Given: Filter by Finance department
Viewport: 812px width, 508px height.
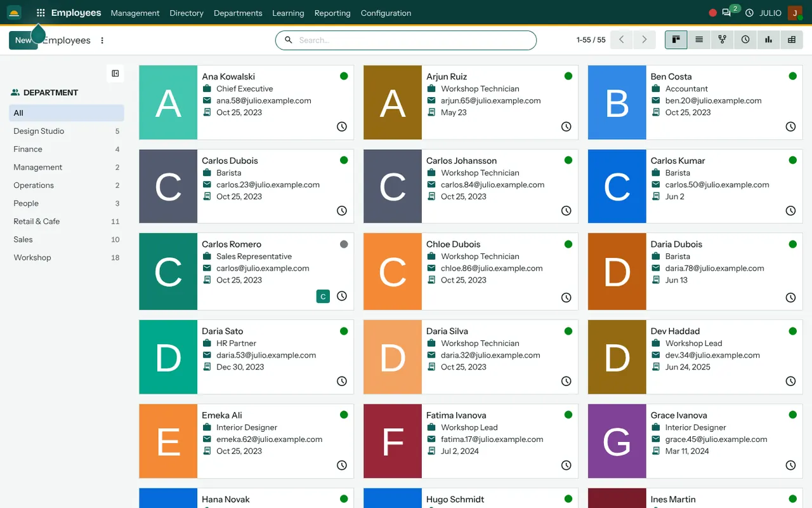Looking at the screenshot, I should pos(67,149).
